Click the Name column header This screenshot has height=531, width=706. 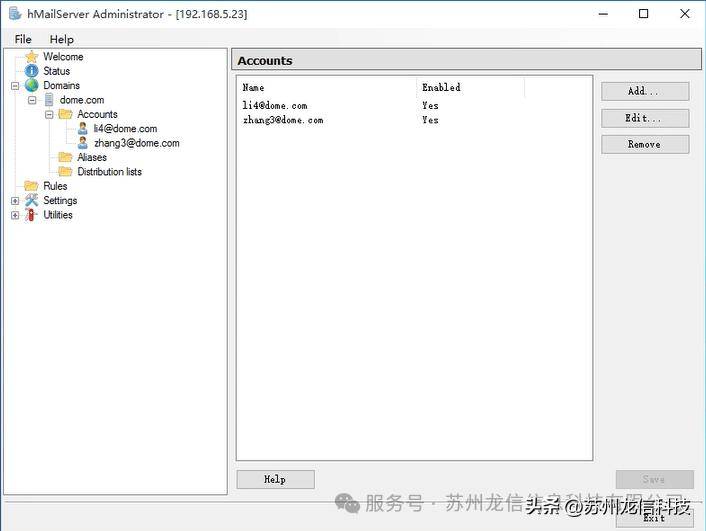pyautogui.click(x=327, y=87)
